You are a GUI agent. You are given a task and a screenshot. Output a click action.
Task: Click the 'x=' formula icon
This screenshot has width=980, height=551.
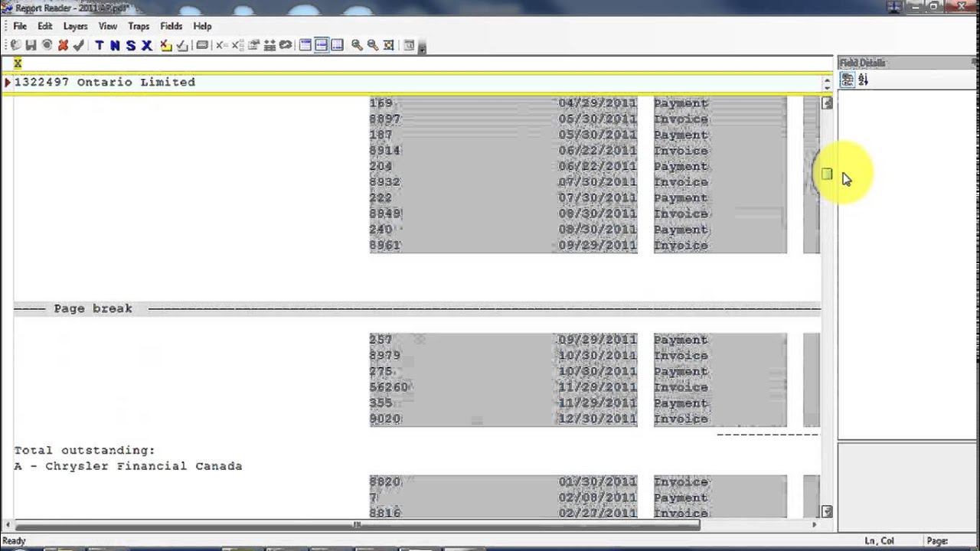[x=221, y=45]
